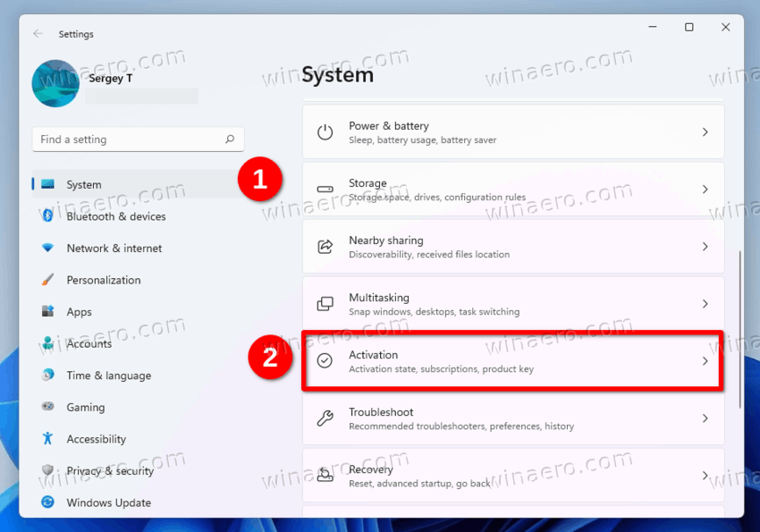The image size is (760, 532).
Task: Click the Multitasking windows icon
Action: 325,304
